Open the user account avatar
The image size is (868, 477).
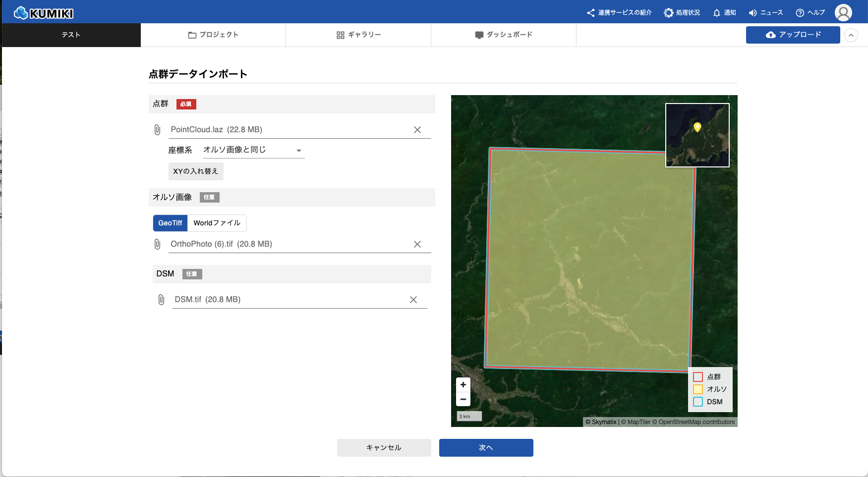843,13
